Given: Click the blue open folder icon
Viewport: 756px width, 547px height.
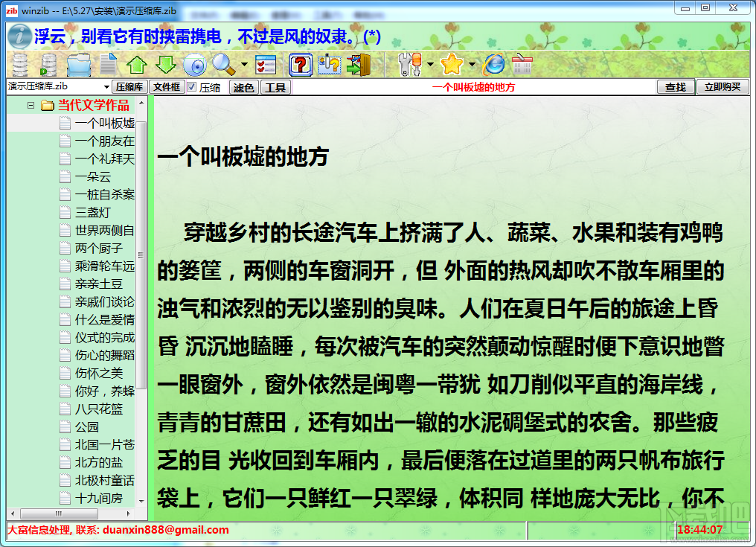Looking at the screenshot, I should [x=79, y=65].
